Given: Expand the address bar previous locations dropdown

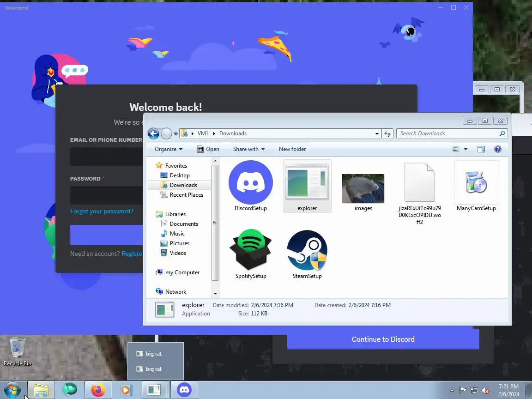Looking at the screenshot, I should tap(377, 133).
